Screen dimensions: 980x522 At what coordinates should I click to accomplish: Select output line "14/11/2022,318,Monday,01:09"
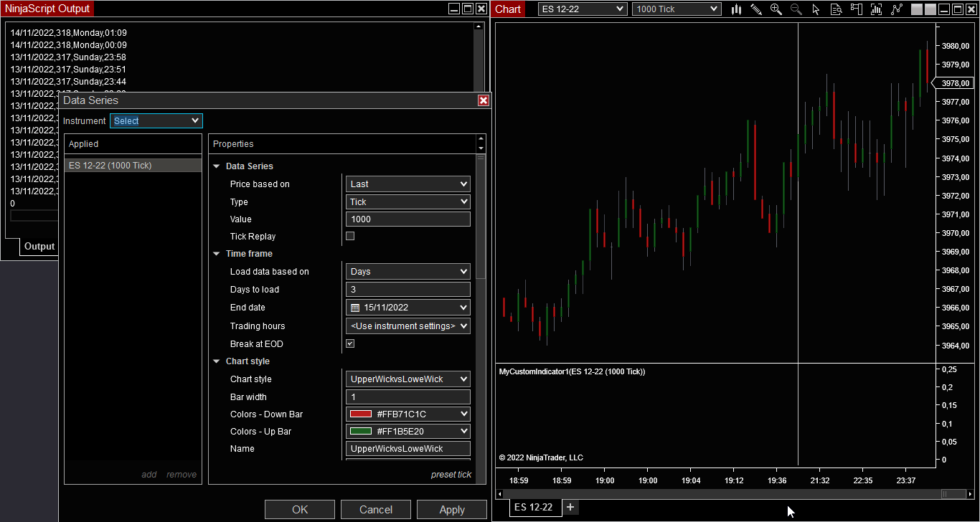pyautogui.click(x=69, y=33)
